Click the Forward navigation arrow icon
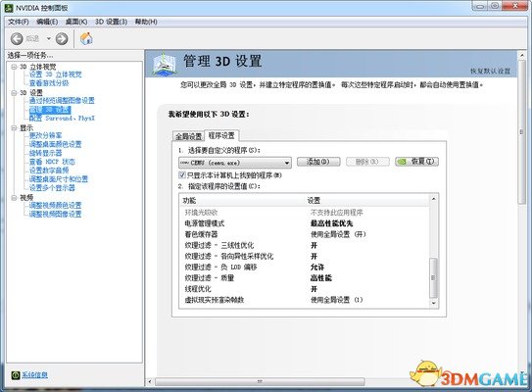532x392 pixels. 62,38
